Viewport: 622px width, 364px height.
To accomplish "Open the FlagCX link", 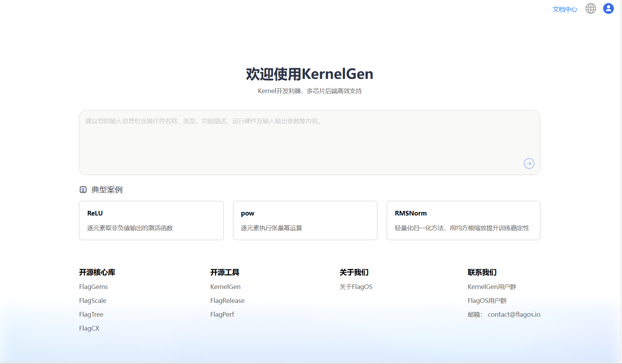I will (89, 328).
